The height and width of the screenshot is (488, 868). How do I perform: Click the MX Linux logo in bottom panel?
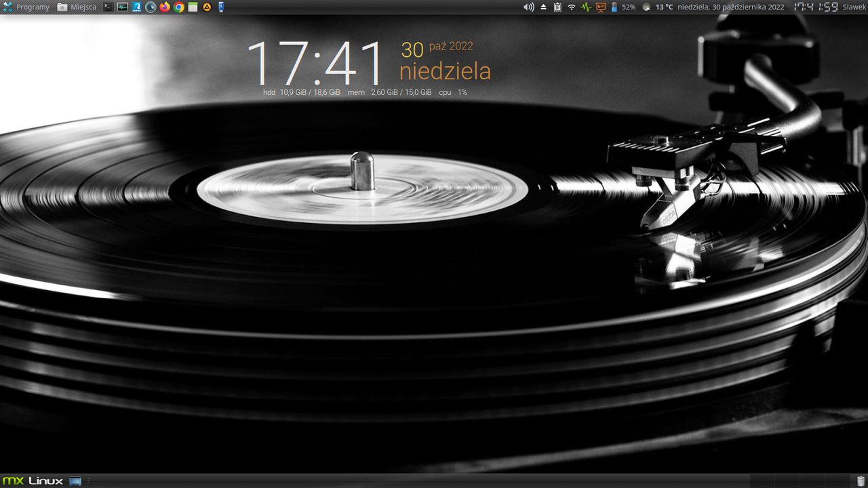tap(33, 481)
